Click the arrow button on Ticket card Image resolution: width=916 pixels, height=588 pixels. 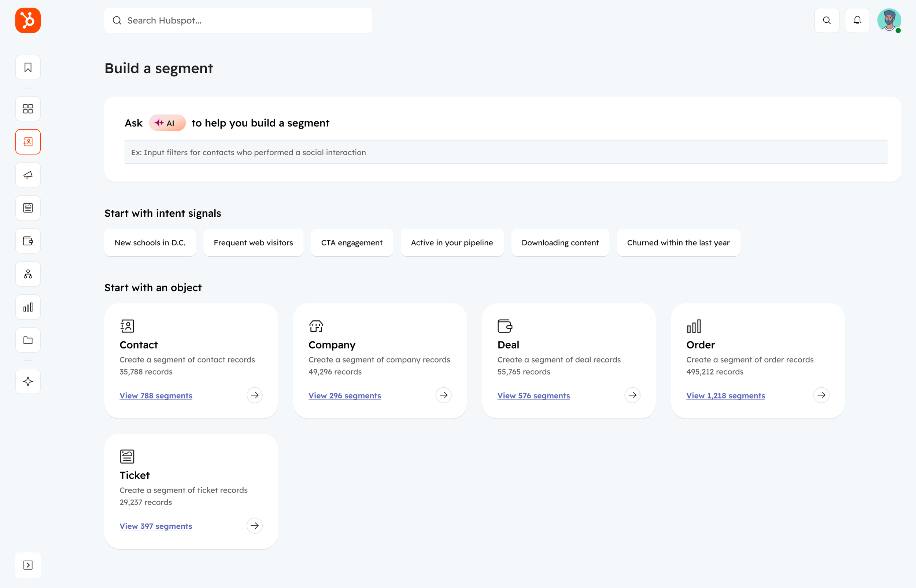[254, 526]
